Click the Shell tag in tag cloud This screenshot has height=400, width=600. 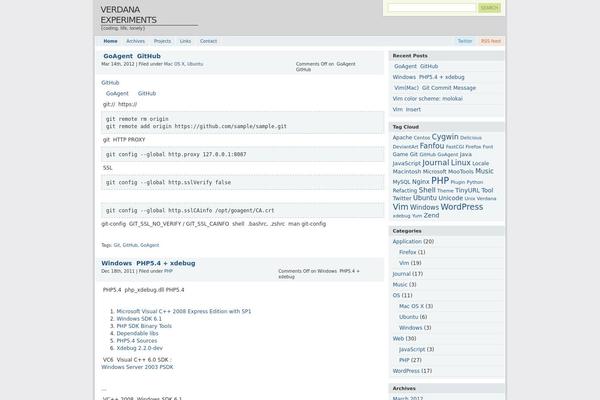(x=427, y=190)
